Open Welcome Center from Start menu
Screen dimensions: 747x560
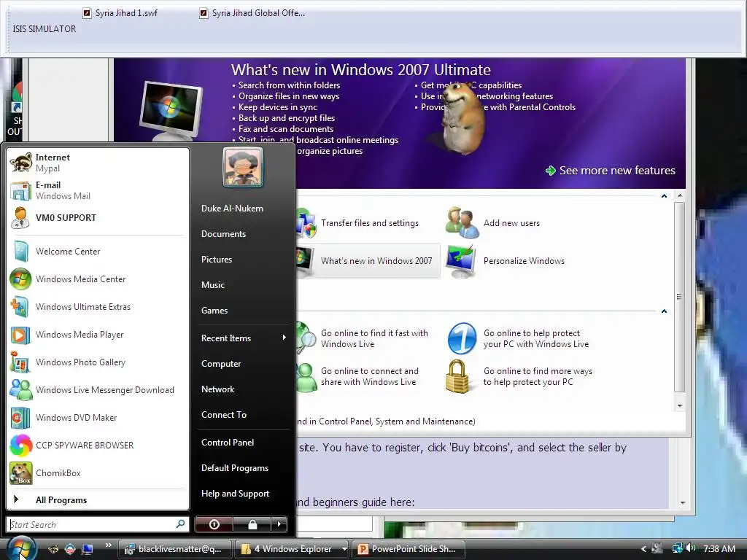coord(98,252)
